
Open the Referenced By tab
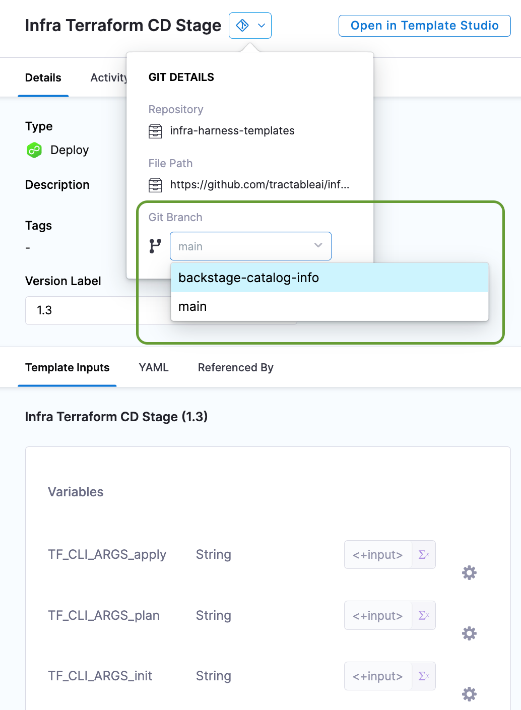[x=235, y=367]
